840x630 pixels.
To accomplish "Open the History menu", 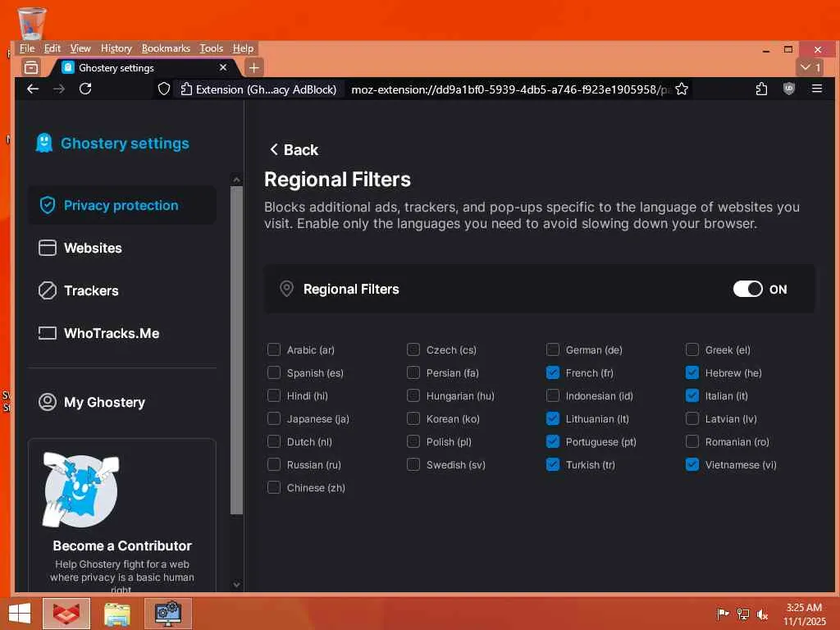I will (116, 48).
